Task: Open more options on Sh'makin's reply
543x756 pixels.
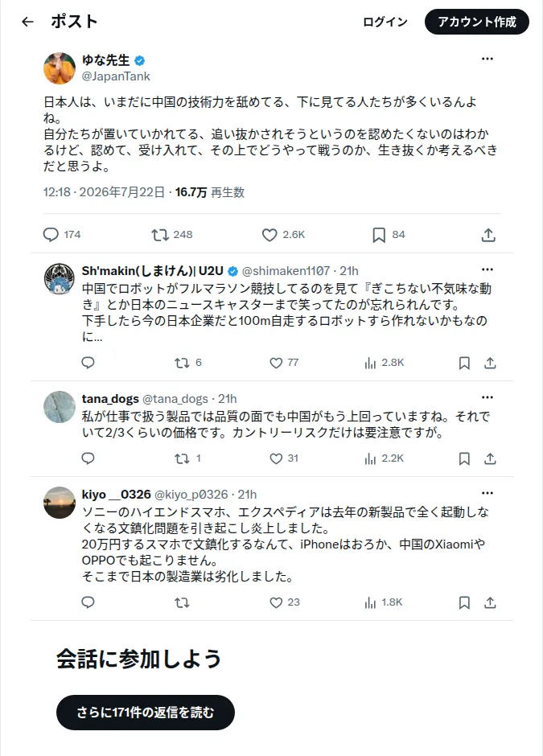Action: (487, 269)
